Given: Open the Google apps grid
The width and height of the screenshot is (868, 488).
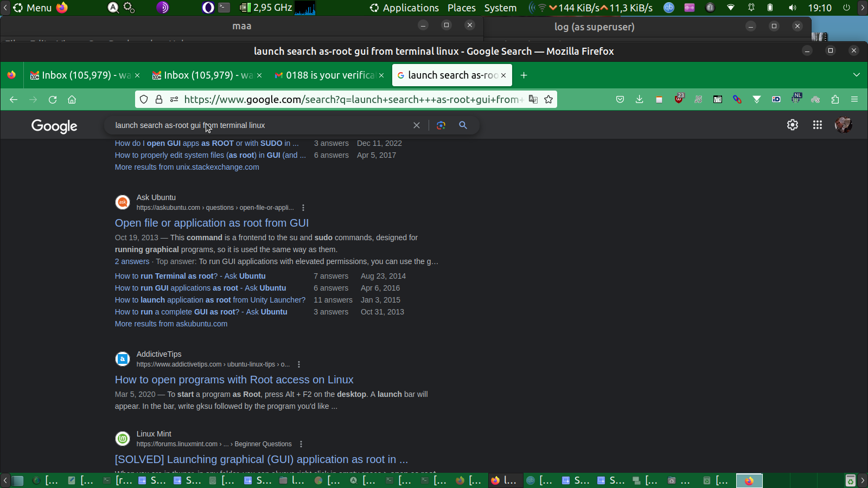Looking at the screenshot, I should coord(818,125).
